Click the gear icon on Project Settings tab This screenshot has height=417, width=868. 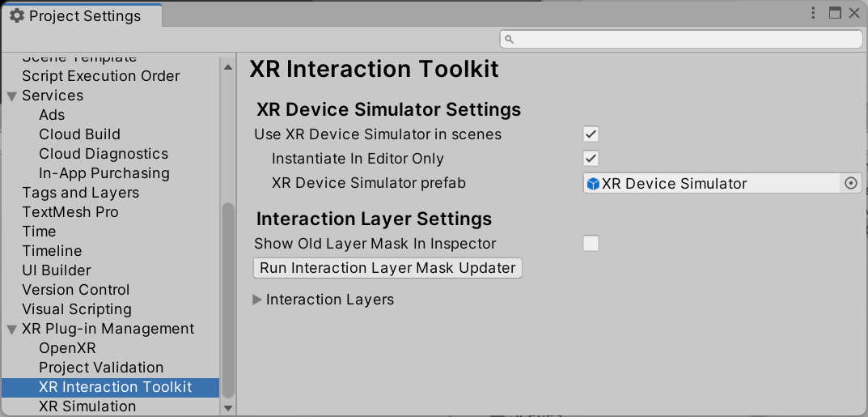coord(17,16)
